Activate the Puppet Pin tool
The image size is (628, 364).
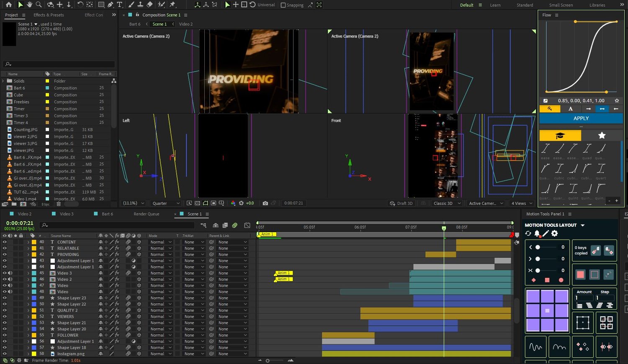pos(172,5)
